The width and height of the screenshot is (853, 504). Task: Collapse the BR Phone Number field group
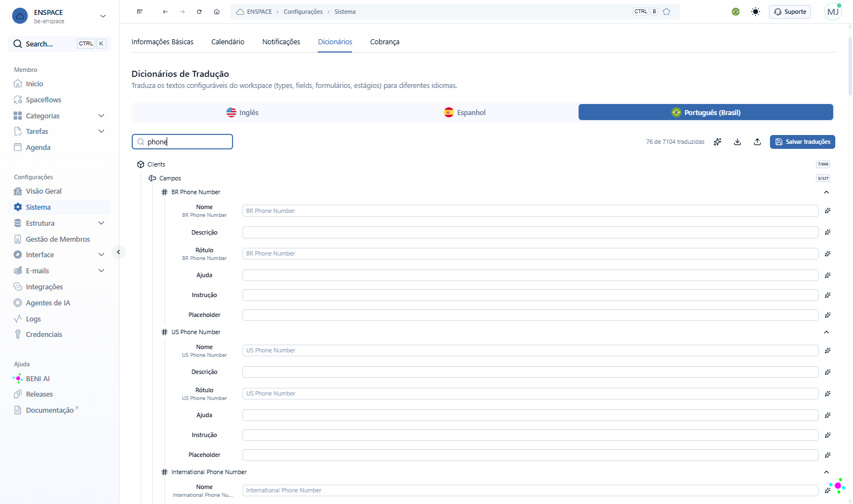826,192
